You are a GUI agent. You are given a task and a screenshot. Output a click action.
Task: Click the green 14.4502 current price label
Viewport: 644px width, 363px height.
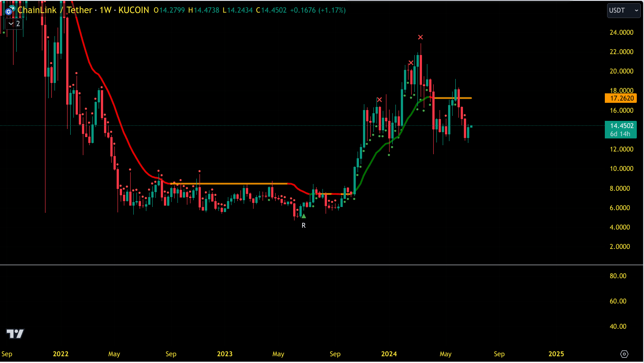pyautogui.click(x=621, y=126)
